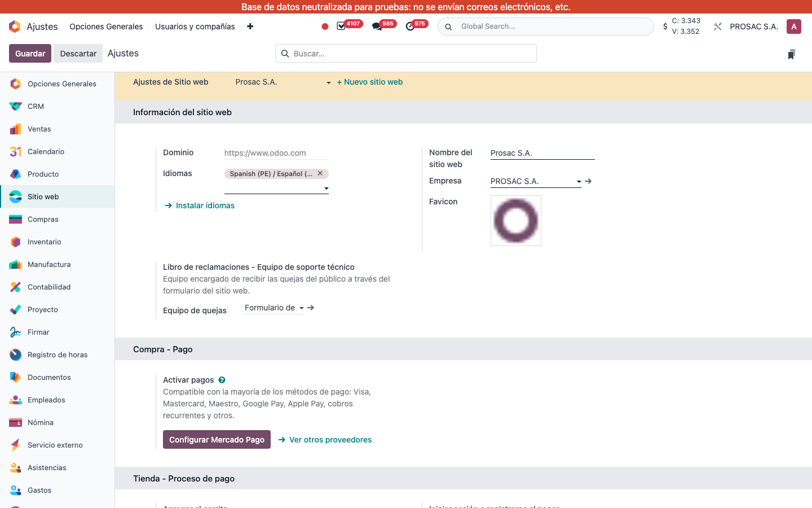Select Calendario in the settings sidebar
The height and width of the screenshot is (508, 812).
[58, 151]
